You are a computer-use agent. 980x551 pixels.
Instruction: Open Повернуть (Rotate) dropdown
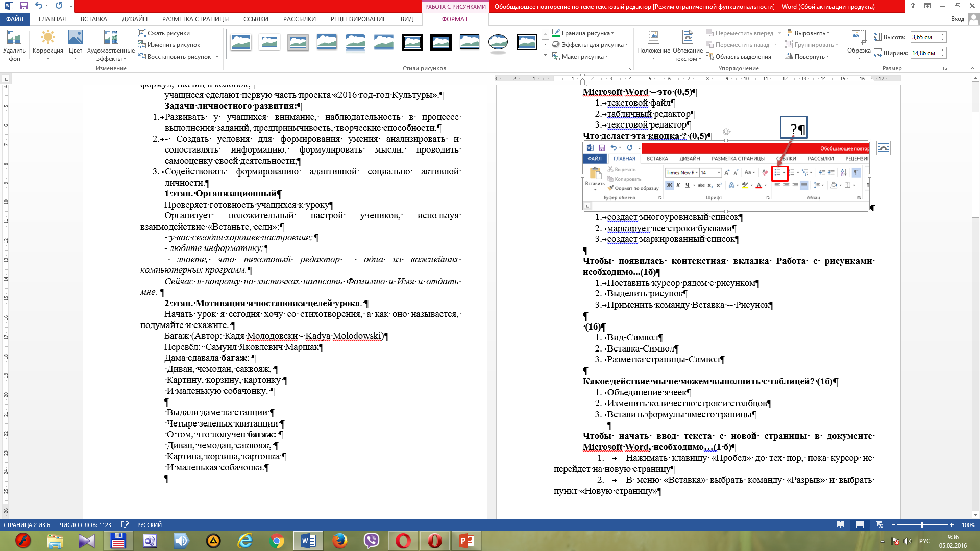pyautogui.click(x=808, y=57)
